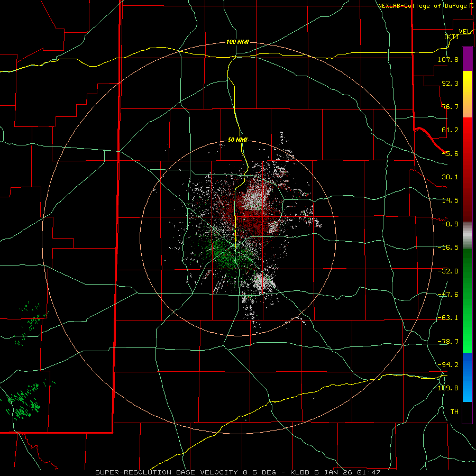The width and height of the screenshot is (476, 476).
Task: Click the [KT] units label
Action: click(452, 36)
